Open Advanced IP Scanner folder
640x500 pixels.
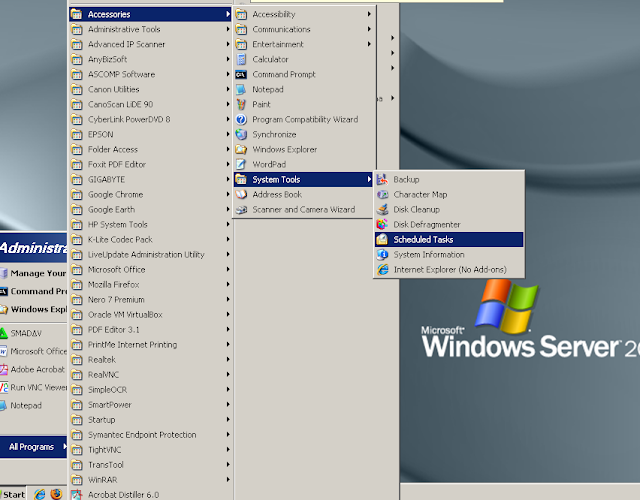(x=150, y=44)
